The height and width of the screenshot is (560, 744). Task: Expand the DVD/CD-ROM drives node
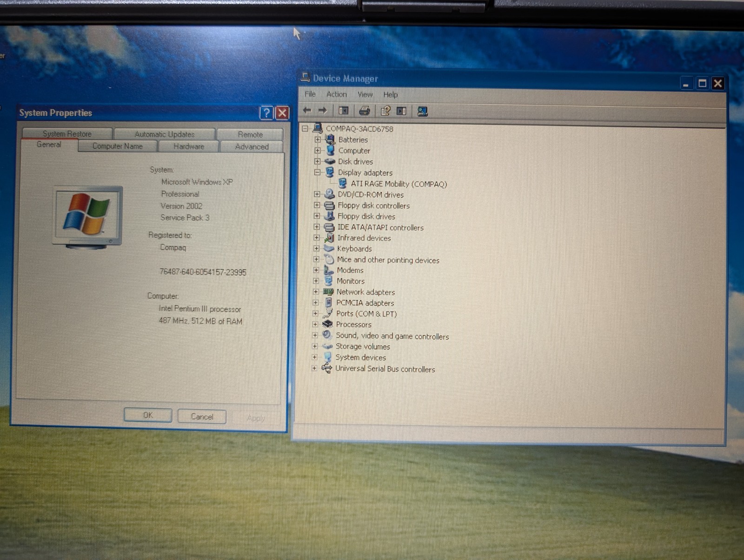click(317, 194)
